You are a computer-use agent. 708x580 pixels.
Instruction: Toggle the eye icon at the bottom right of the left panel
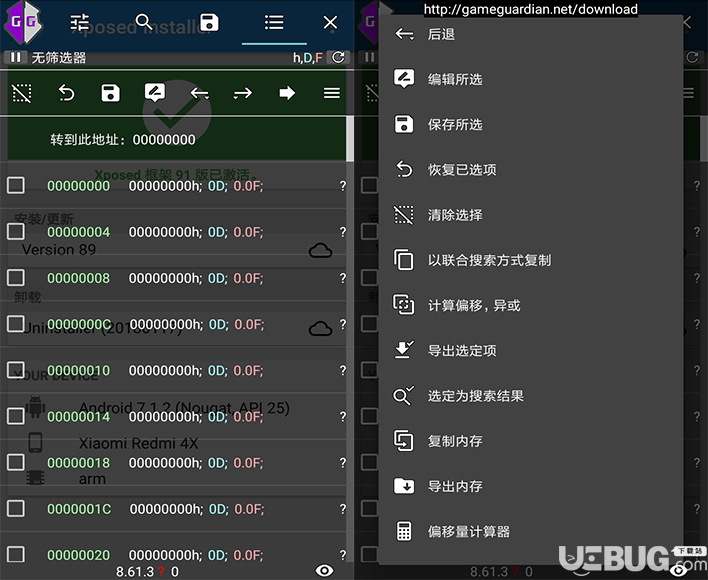tap(324, 569)
